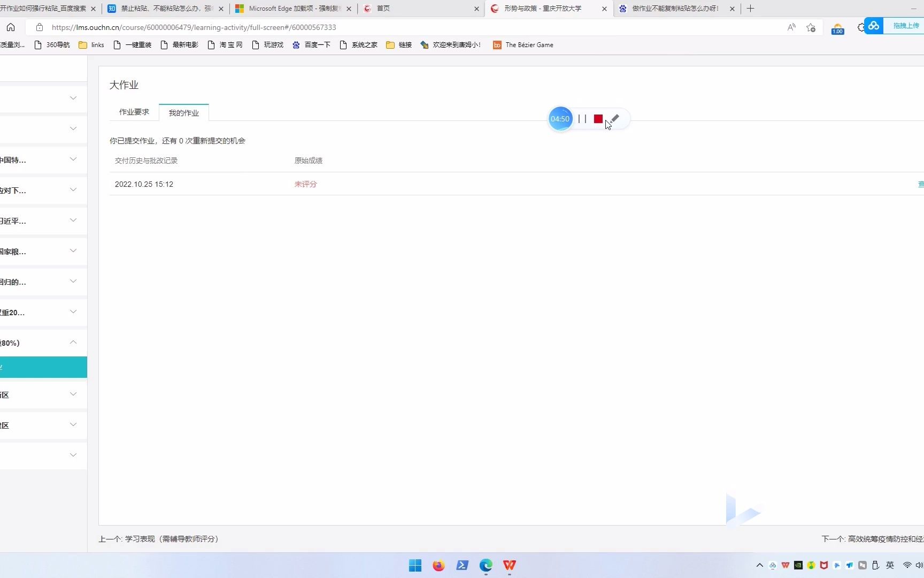924x578 pixels.
Task: Open the recorder pencil annotation tool
Action: click(x=615, y=119)
